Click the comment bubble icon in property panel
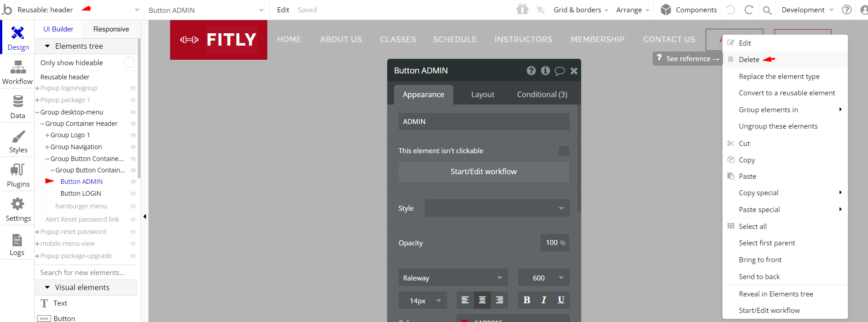This screenshot has width=868, height=322. 560,71
